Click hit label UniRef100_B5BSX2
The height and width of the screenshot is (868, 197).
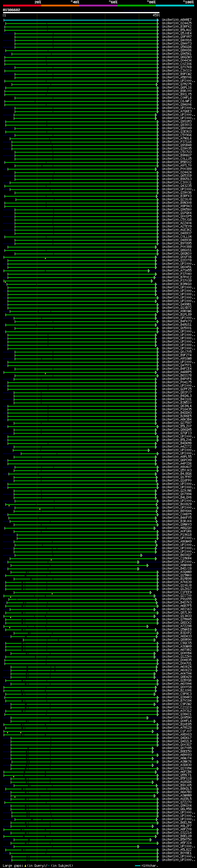point(177,162)
